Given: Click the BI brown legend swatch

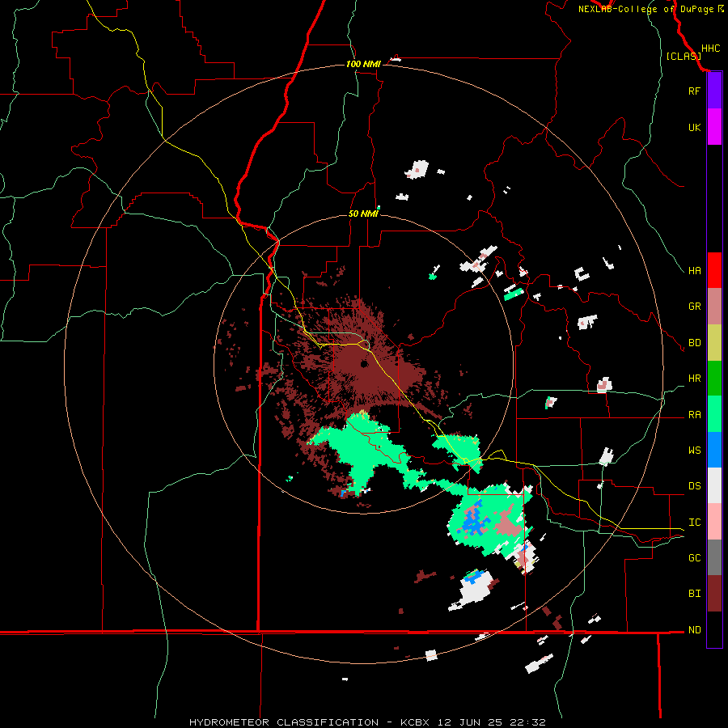Looking at the screenshot, I should [714, 594].
